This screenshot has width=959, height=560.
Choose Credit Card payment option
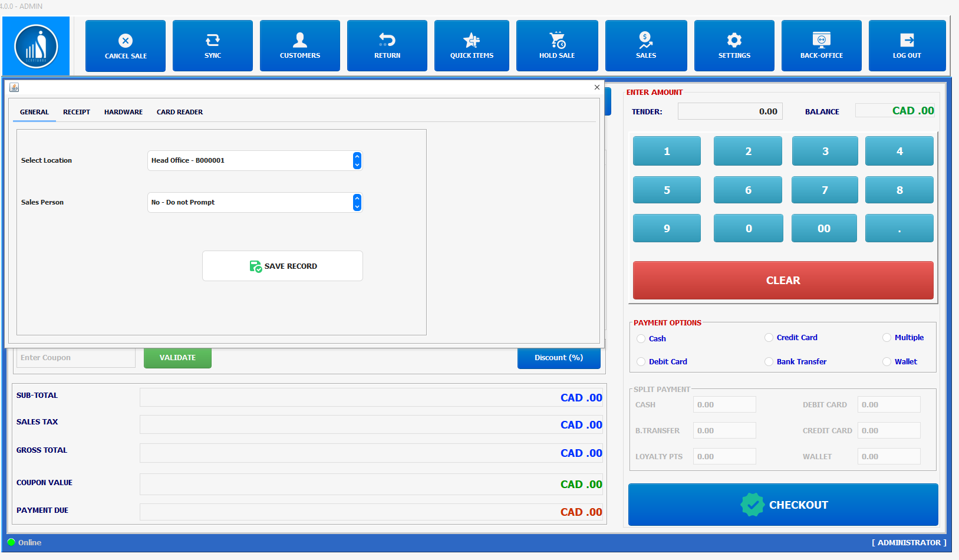pyautogui.click(x=769, y=338)
